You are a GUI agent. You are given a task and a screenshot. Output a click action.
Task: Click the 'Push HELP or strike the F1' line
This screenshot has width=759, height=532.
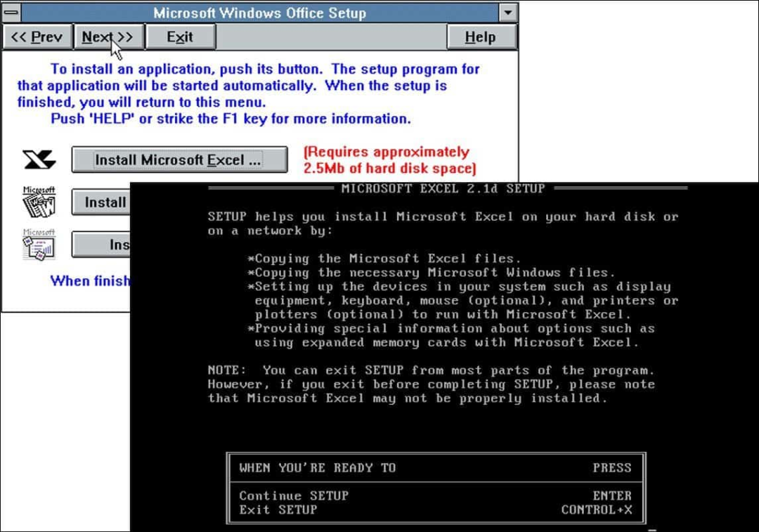231,119
